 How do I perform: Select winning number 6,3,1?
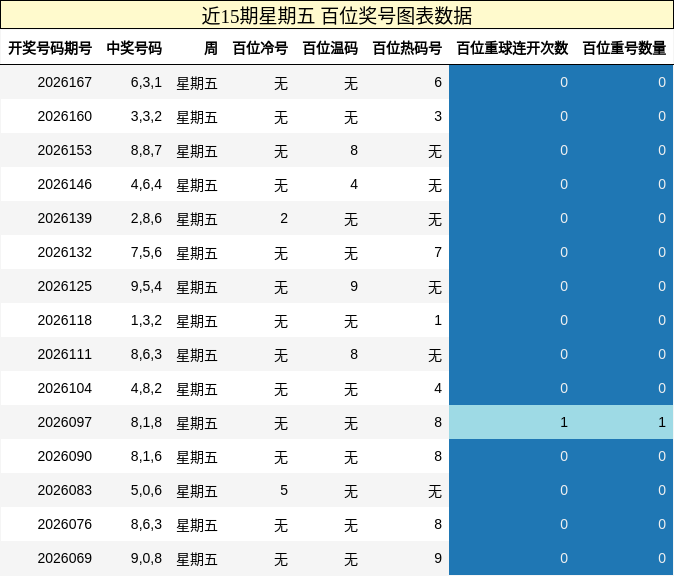coord(146,82)
